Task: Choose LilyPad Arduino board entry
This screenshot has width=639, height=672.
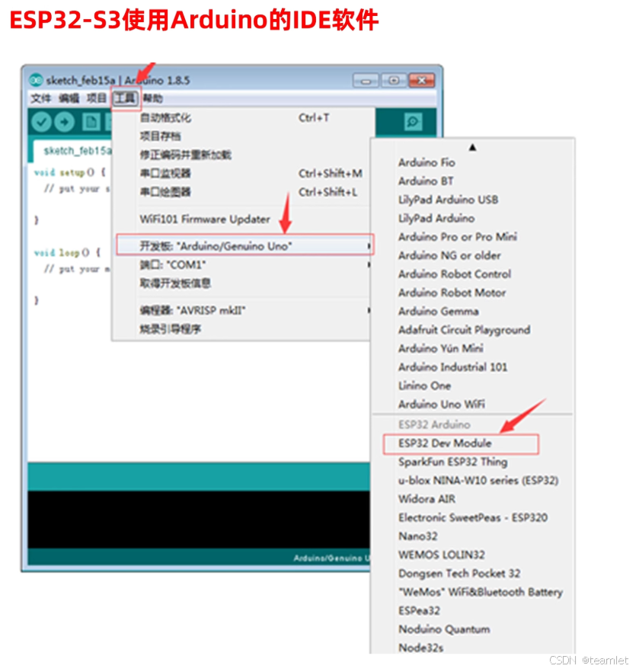Action: [x=436, y=219]
